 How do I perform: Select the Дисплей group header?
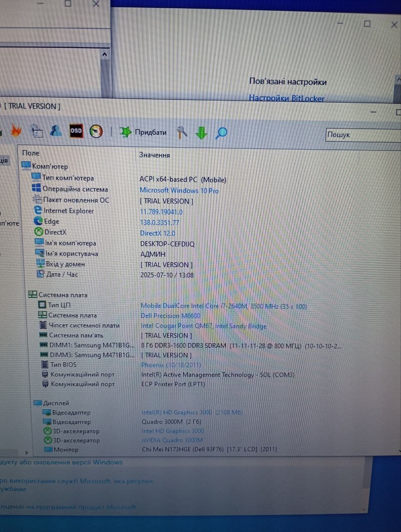click(x=56, y=403)
